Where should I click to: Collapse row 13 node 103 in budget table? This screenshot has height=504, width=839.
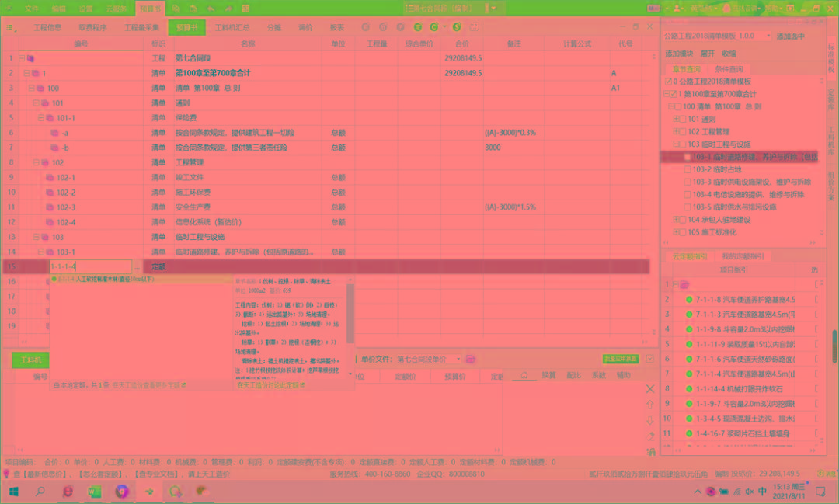pyautogui.click(x=36, y=237)
